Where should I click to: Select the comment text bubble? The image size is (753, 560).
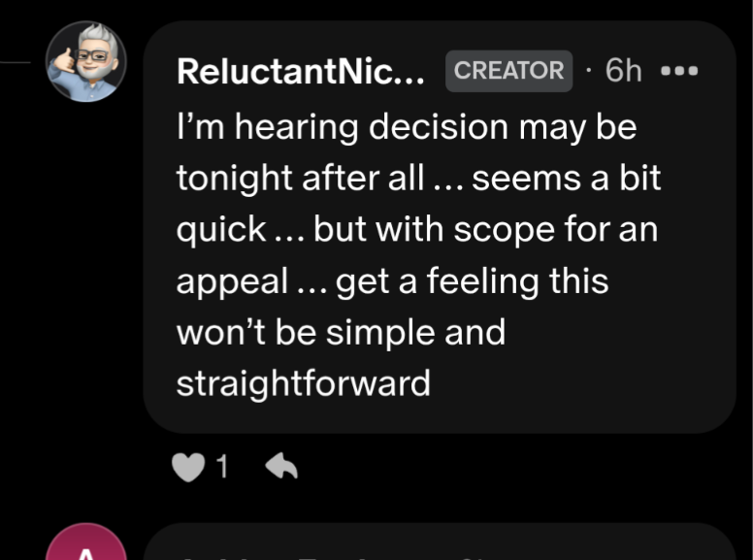440,227
